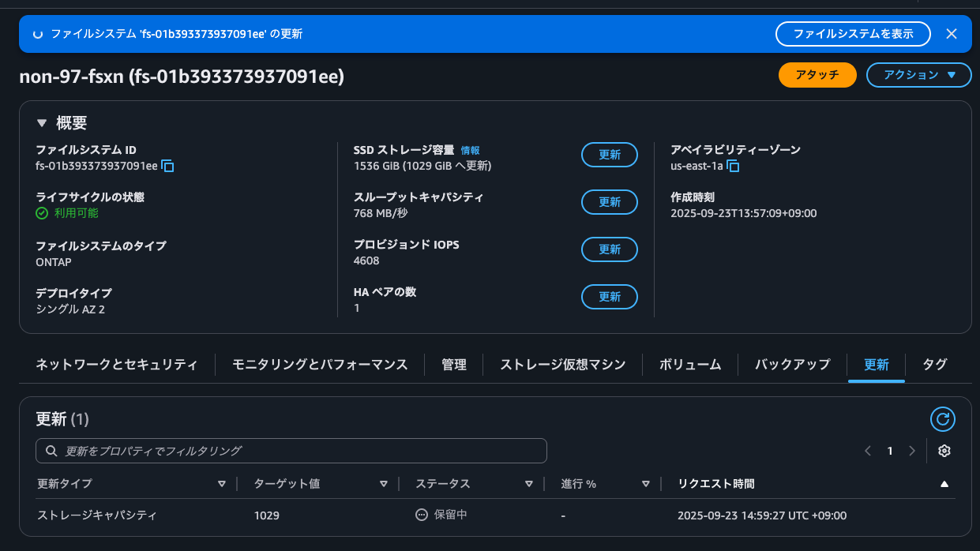Click the spinner icon in the update banner
The height and width of the screenshot is (551, 980).
37,34
